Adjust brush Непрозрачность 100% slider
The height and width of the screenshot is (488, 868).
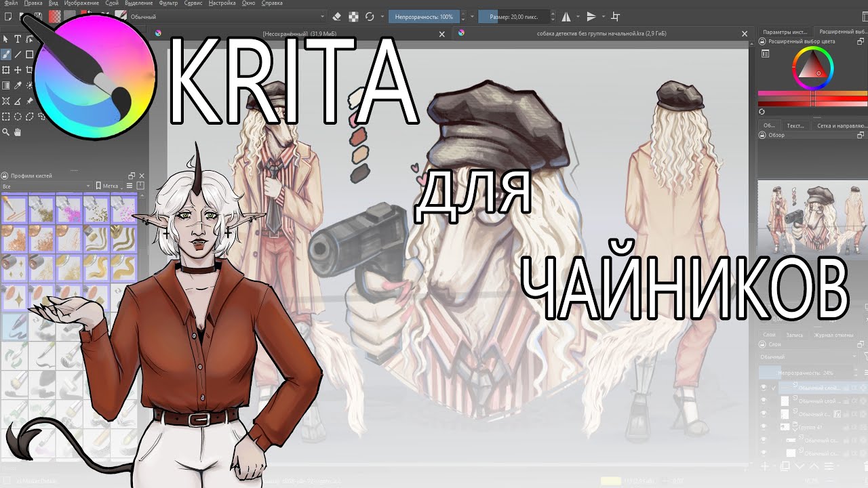[425, 16]
